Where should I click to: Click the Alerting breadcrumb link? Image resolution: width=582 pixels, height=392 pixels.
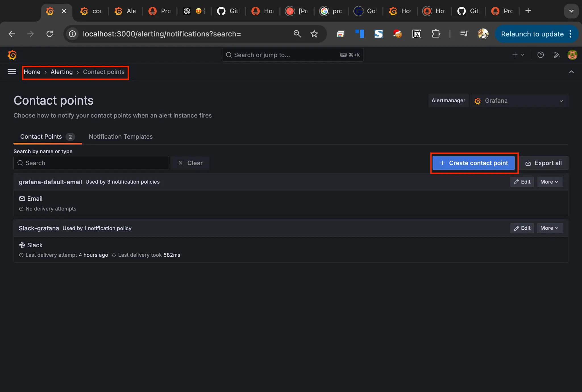click(61, 72)
